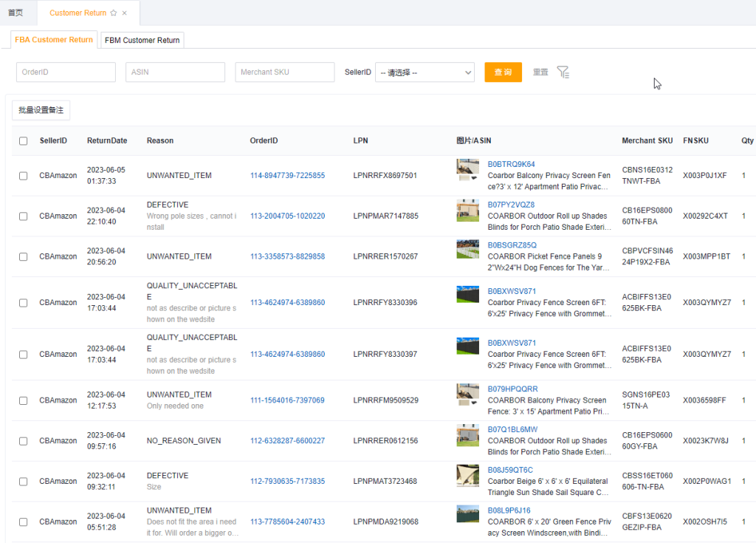
Task: Expand the SellerID dropdown
Action: [425, 72]
